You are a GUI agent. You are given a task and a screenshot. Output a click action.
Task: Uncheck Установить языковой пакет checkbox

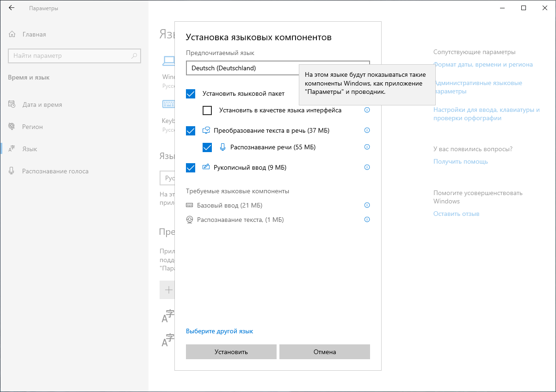coord(191,94)
